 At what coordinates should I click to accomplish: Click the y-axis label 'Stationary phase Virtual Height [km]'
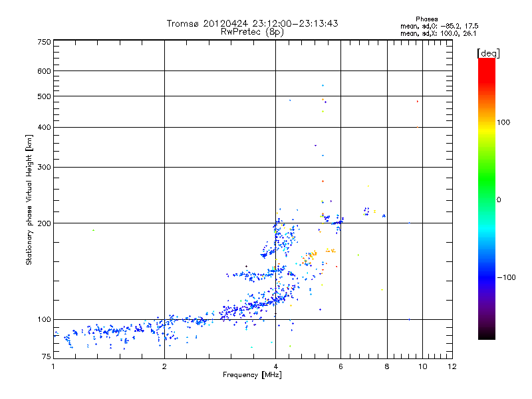29,200
